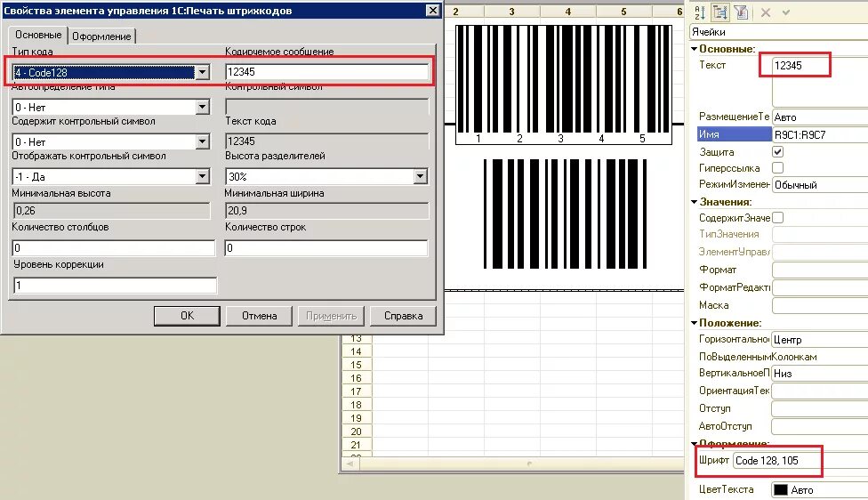Image resolution: width=868 pixels, height=500 pixels.
Task: Select spreadsheet column header 5
Action: pos(624,11)
